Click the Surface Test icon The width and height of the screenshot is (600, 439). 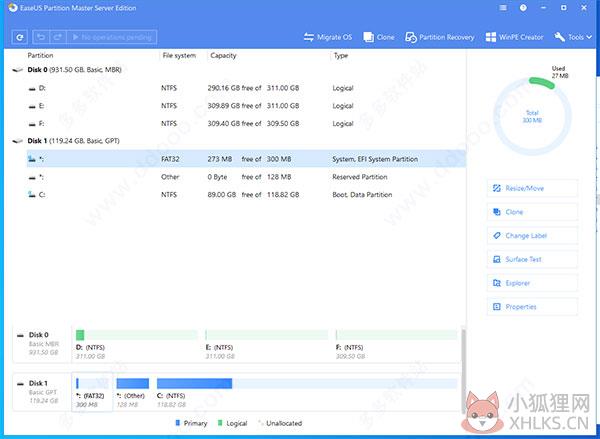point(497,259)
